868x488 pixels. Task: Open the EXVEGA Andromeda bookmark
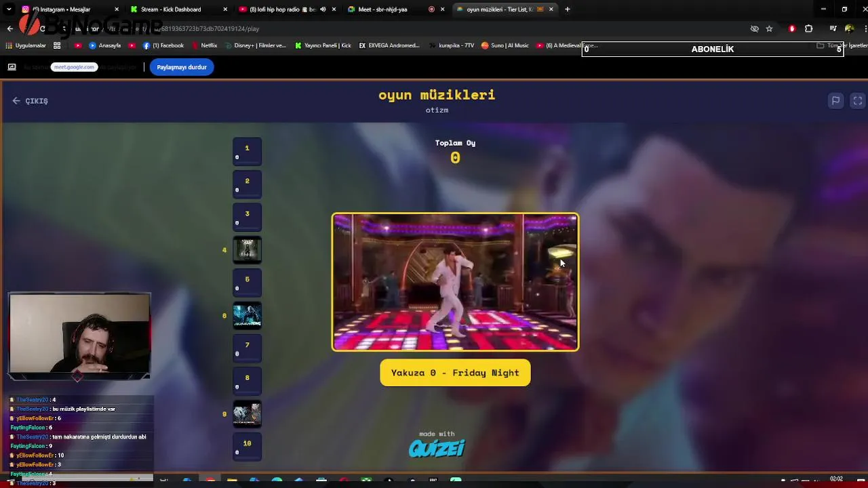389,45
